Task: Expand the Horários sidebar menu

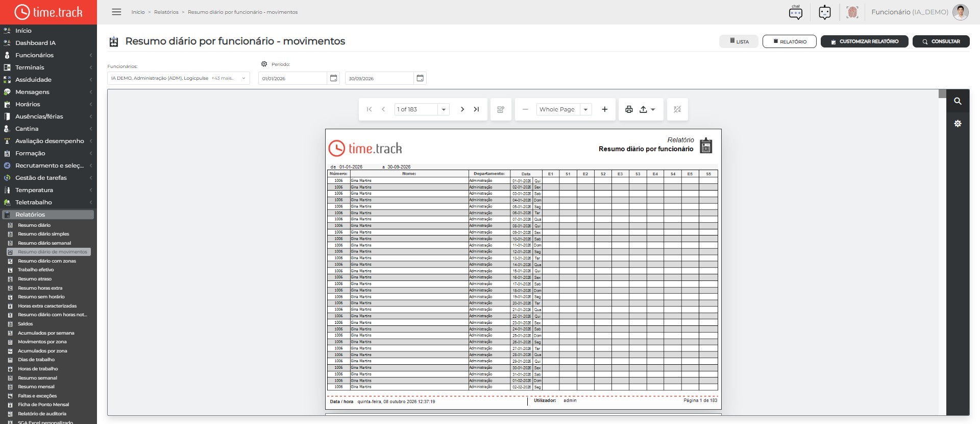Action: coord(48,104)
